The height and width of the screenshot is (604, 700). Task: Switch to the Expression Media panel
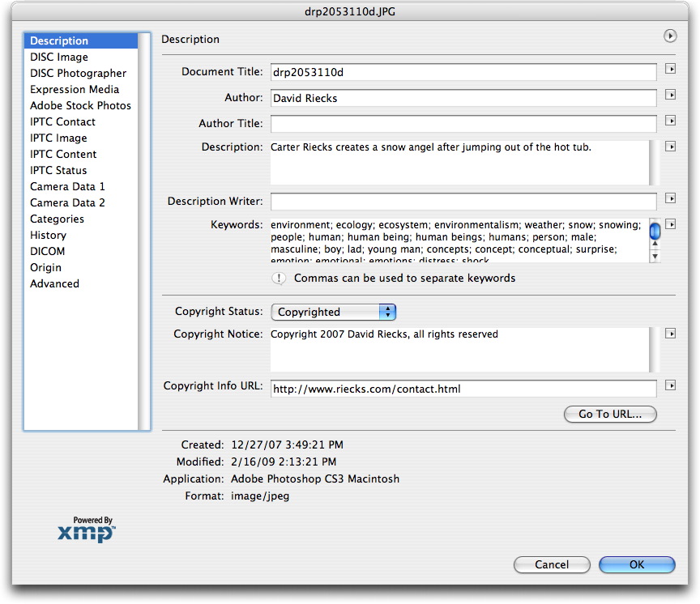coord(81,89)
